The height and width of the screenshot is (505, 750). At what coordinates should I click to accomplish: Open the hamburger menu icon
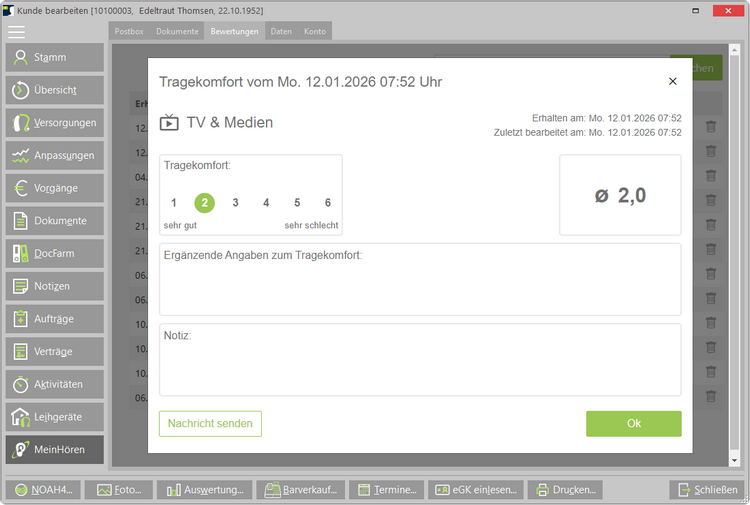(16, 32)
